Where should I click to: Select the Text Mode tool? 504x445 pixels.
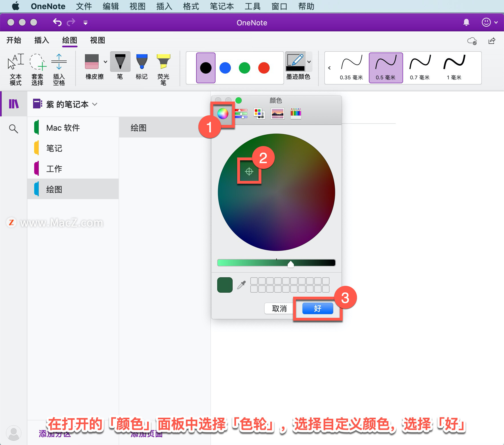(16, 69)
